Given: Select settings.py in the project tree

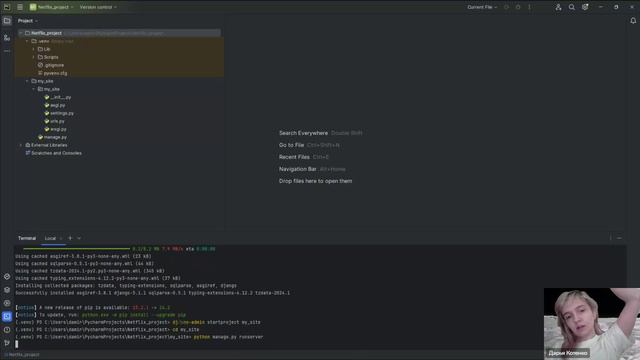Looking at the screenshot, I should (x=59, y=113).
